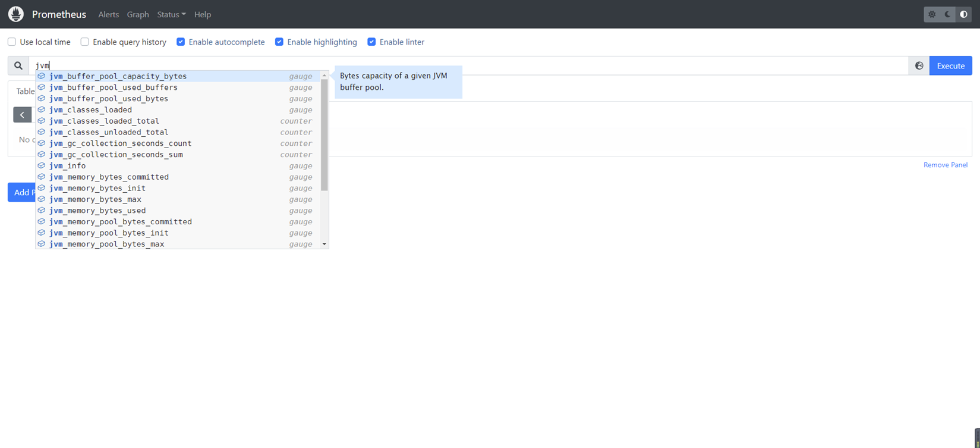Select jvm_memory_bytes_used suggestion
The width and height of the screenshot is (980, 448).
(x=178, y=211)
